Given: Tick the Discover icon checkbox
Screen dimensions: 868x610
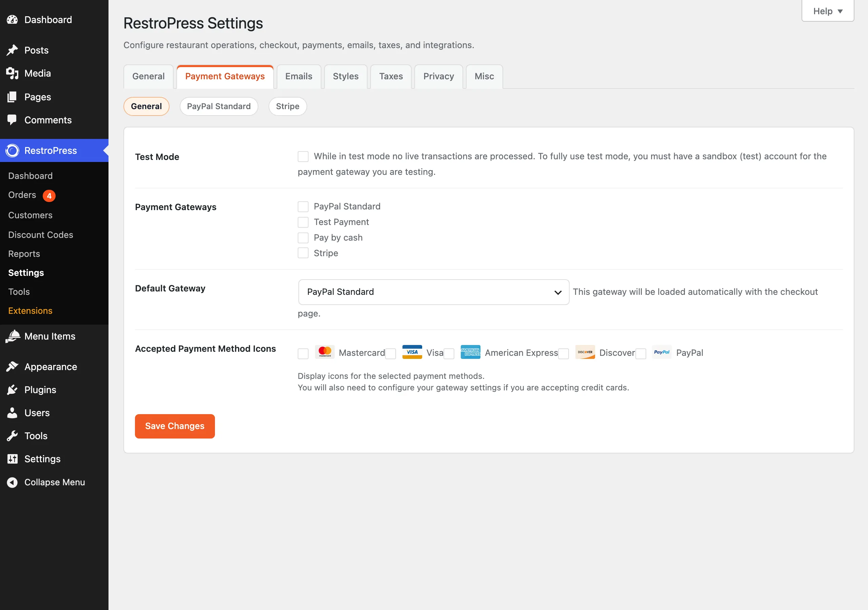Looking at the screenshot, I should (x=563, y=354).
